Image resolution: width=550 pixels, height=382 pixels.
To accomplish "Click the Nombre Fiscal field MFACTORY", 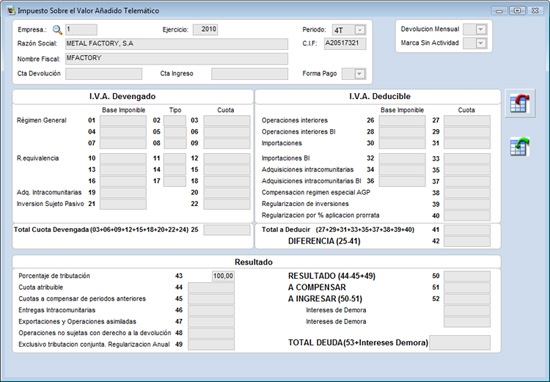I will click(x=176, y=59).
